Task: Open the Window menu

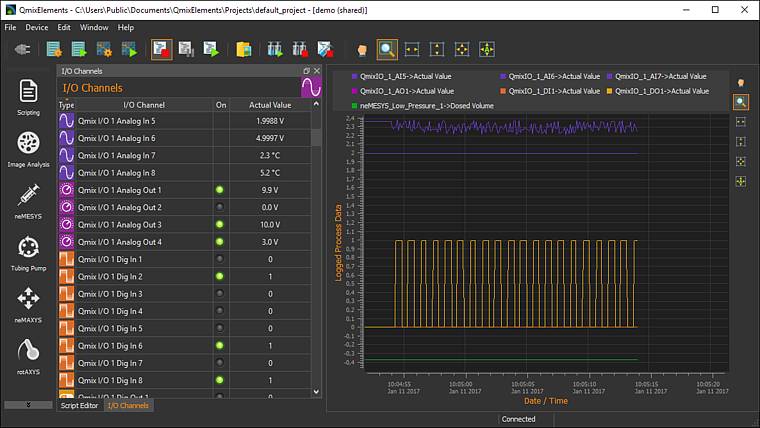Action: point(94,28)
